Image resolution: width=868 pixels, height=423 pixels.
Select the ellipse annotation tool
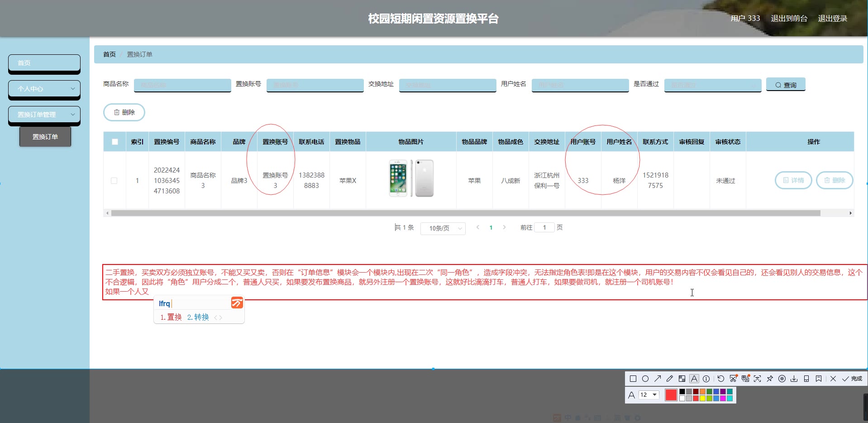pyautogui.click(x=645, y=379)
